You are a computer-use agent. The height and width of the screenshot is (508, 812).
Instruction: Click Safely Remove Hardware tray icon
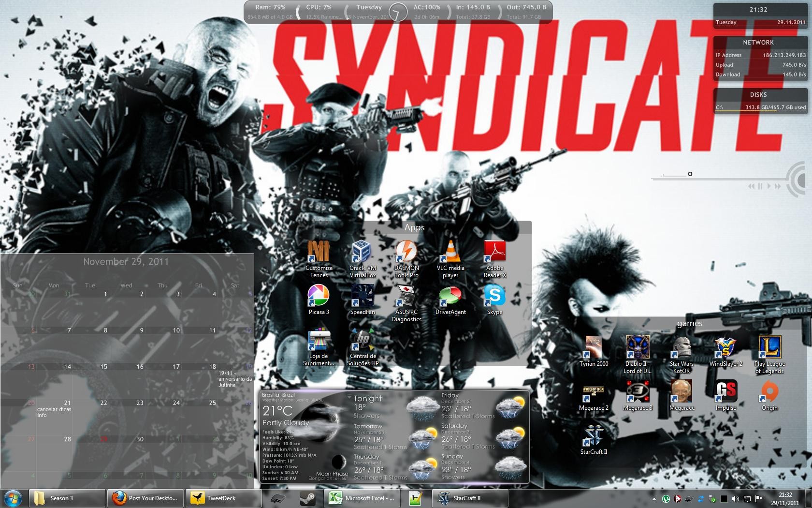click(x=712, y=498)
